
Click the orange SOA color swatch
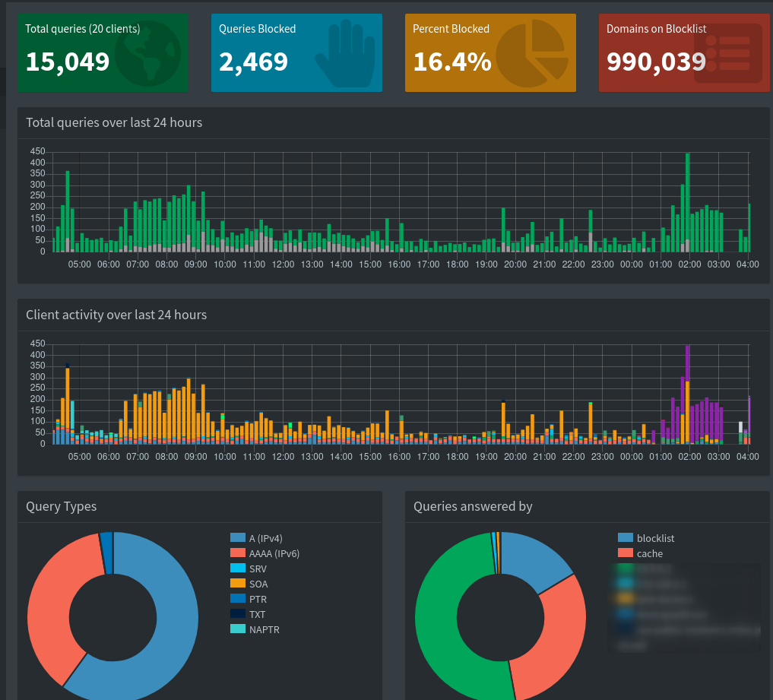pyautogui.click(x=237, y=584)
